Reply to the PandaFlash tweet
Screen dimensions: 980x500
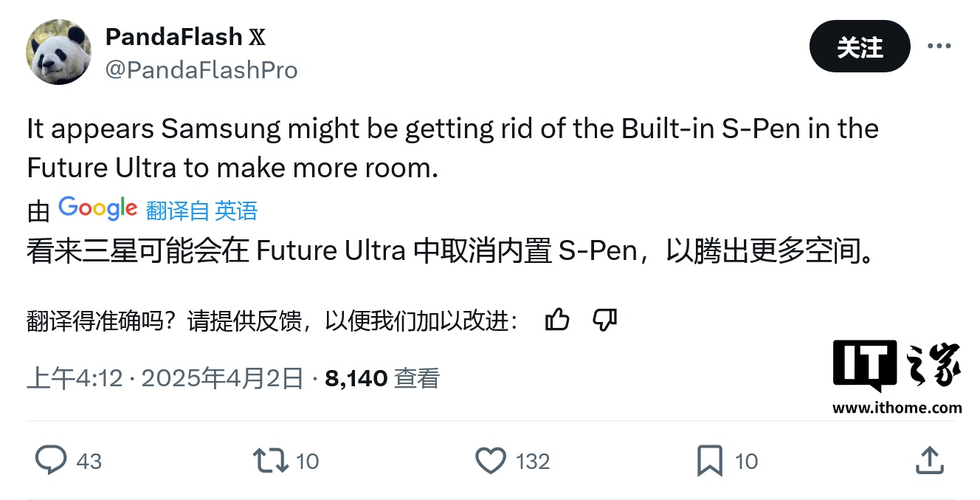pyautogui.click(x=52, y=461)
